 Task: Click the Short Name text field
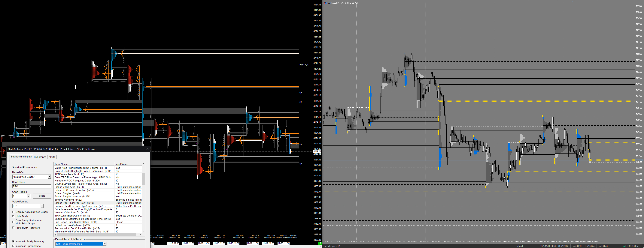(x=31, y=186)
